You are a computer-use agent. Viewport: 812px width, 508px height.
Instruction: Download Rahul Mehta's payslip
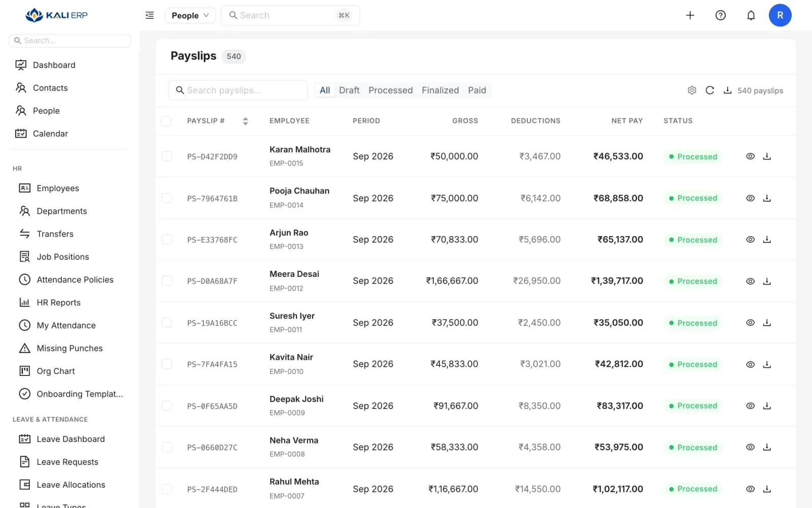coord(767,489)
